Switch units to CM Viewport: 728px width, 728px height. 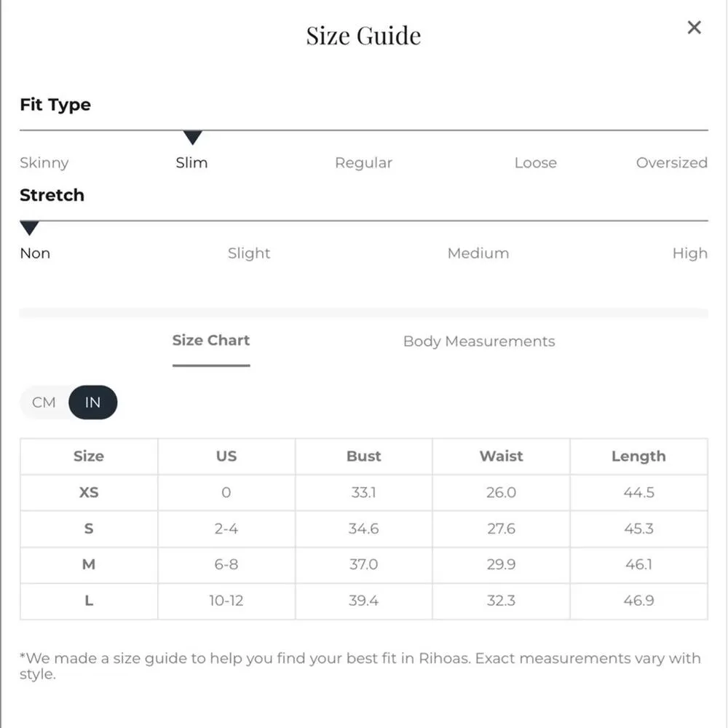pyautogui.click(x=44, y=402)
